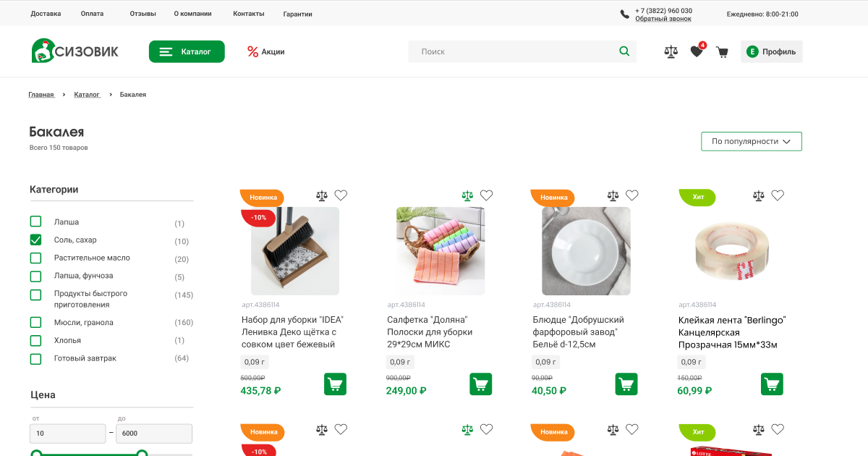
Task: Open favorites heart icon with badge
Action: point(697,51)
